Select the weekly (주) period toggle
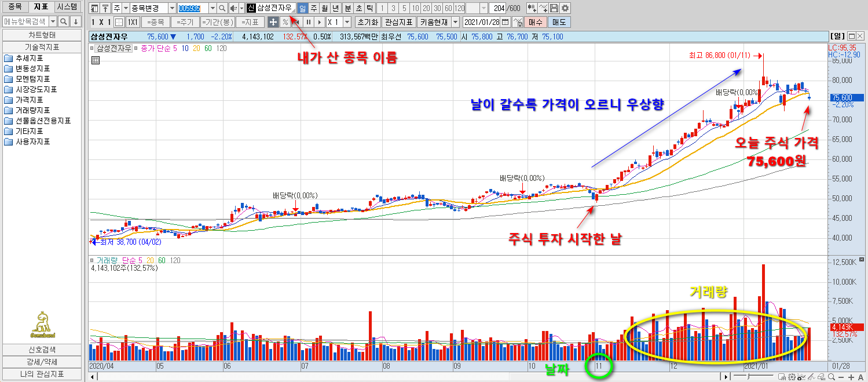 [313, 8]
